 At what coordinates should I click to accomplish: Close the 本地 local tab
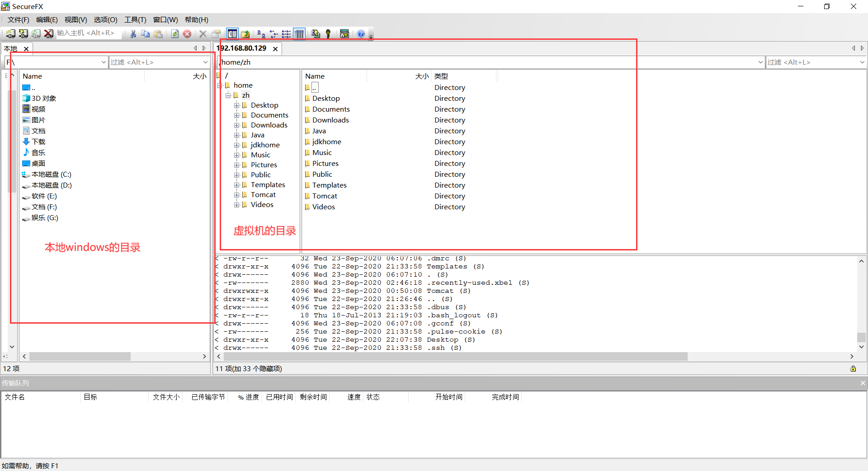(26, 49)
